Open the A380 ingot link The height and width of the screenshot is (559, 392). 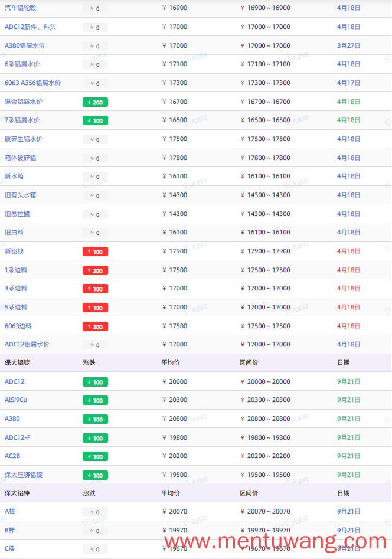pyautogui.click(x=12, y=419)
